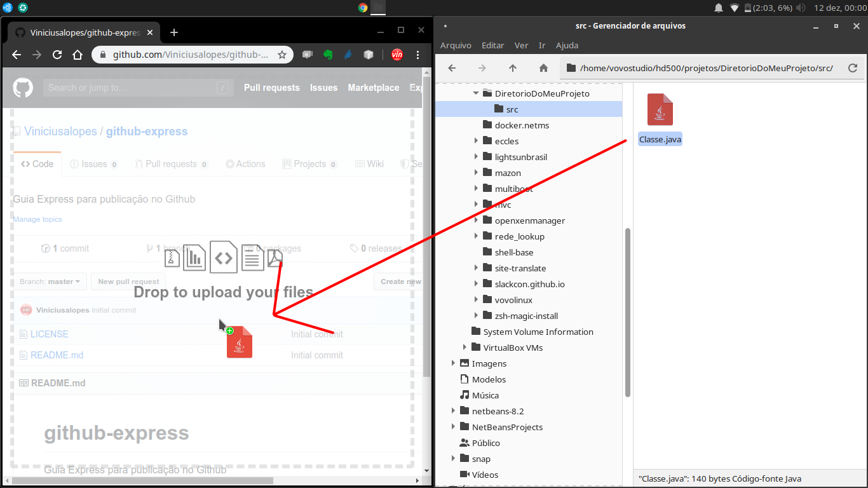
Task: Expand the eccles folder in the tree
Action: (x=476, y=141)
